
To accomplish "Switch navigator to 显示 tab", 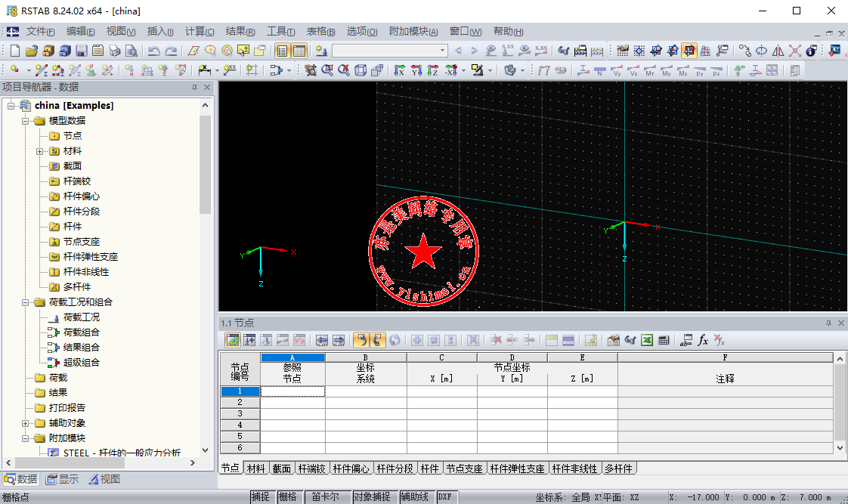I will 63,479.
